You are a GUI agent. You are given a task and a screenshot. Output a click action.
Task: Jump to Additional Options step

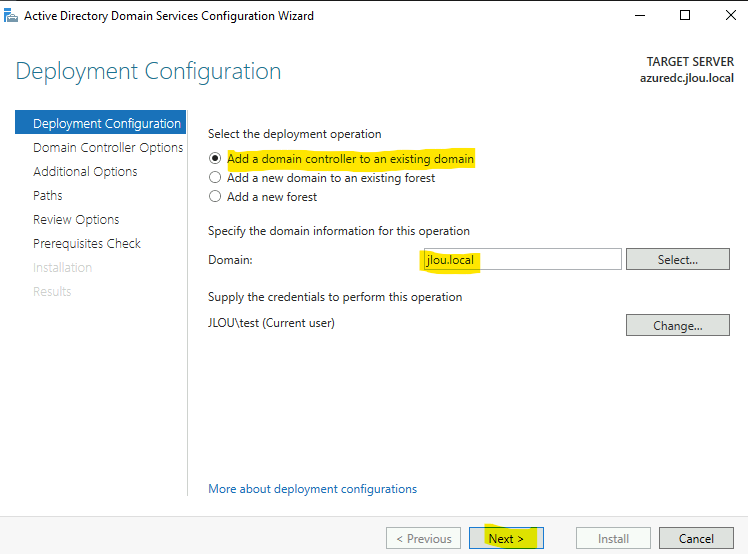[85, 171]
